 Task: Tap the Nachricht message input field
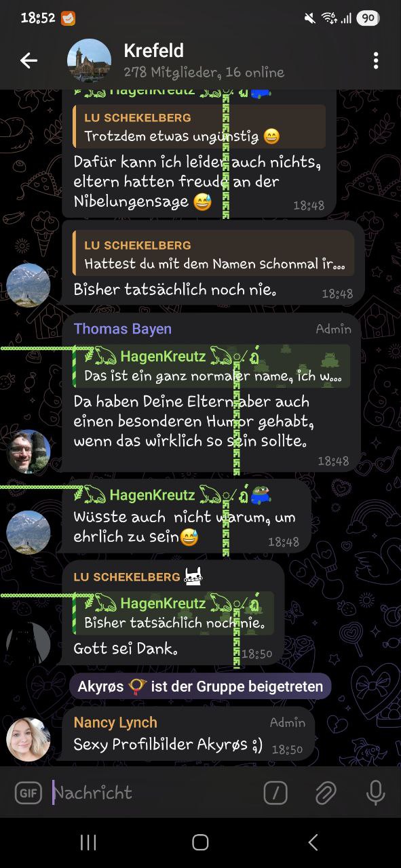click(x=156, y=793)
